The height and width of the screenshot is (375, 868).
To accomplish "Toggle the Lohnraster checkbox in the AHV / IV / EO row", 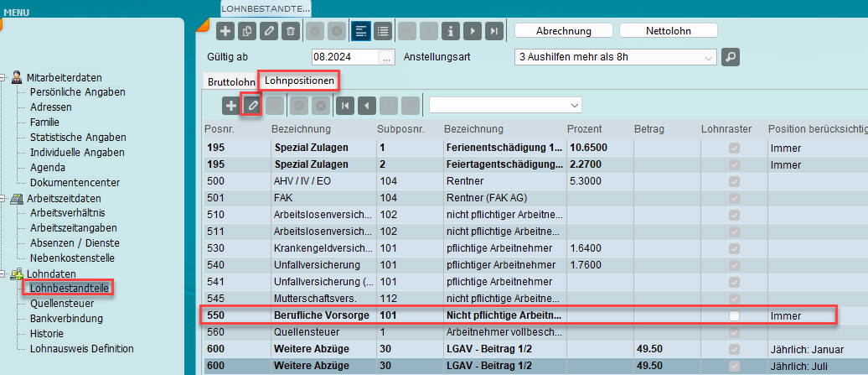I will (x=735, y=180).
